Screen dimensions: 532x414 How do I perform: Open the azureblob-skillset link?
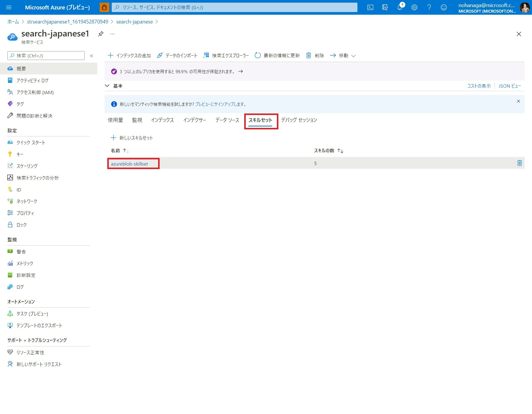pyautogui.click(x=129, y=164)
